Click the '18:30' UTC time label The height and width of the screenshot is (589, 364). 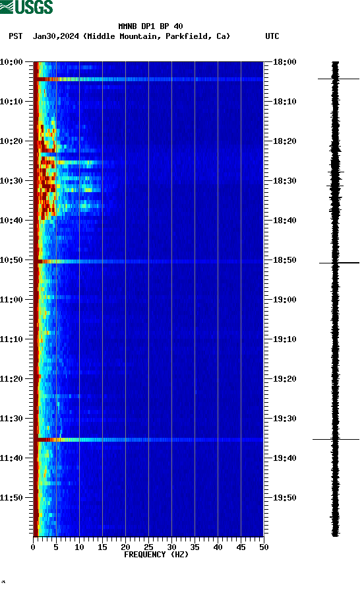point(285,181)
